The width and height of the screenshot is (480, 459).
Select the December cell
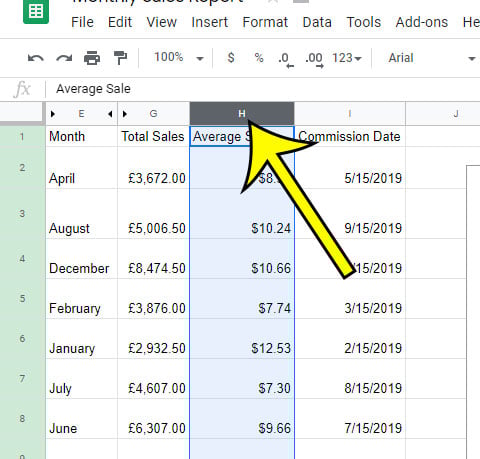tap(81, 259)
